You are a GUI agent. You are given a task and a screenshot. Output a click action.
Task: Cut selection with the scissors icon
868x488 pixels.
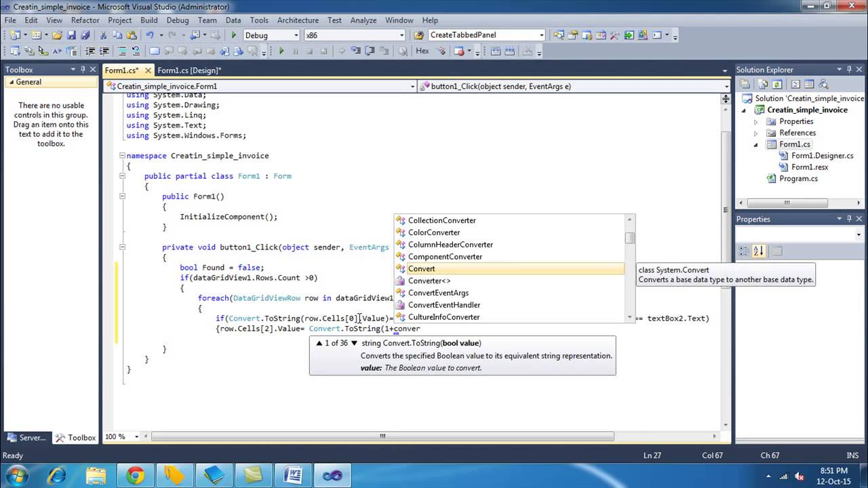tap(103, 35)
